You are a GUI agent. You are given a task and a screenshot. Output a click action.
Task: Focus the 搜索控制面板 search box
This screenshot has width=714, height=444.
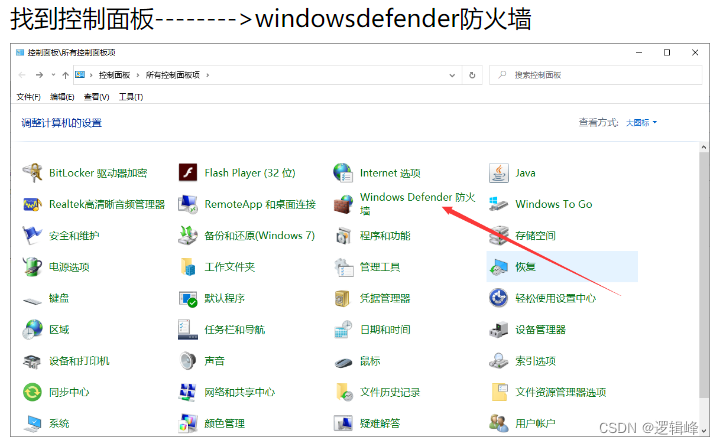(x=596, y=75)
